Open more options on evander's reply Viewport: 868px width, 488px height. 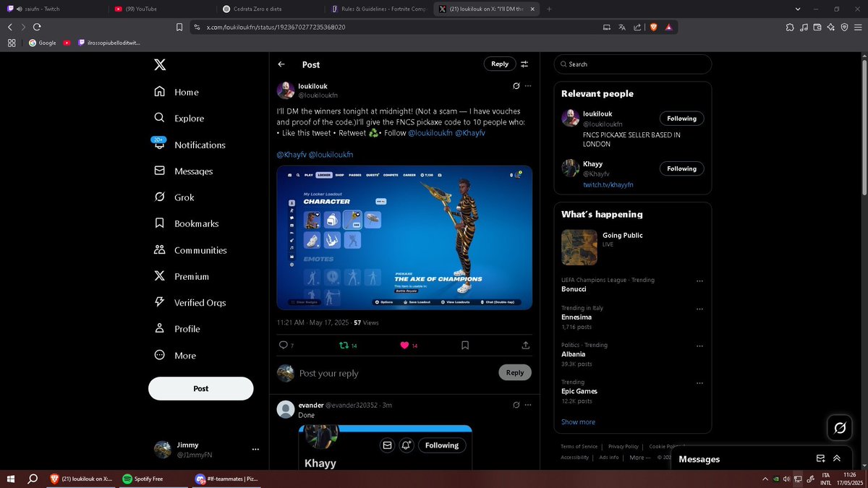click(528, 405)
